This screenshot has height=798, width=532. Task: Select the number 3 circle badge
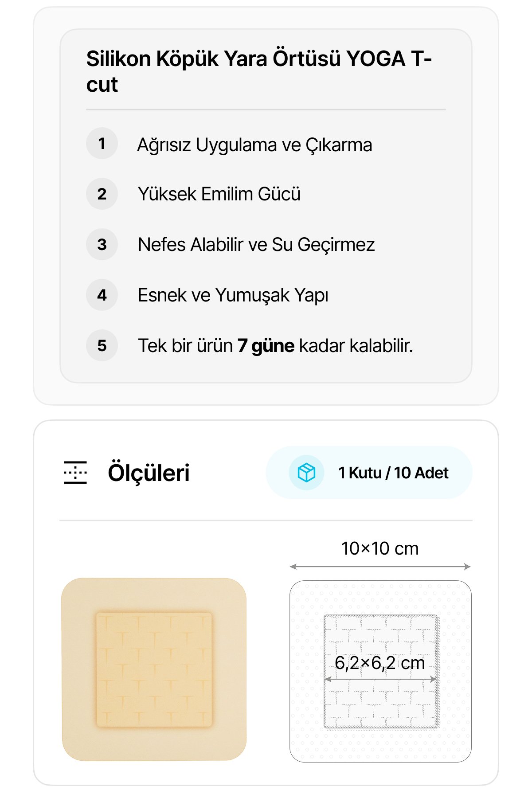pos(102,245)
